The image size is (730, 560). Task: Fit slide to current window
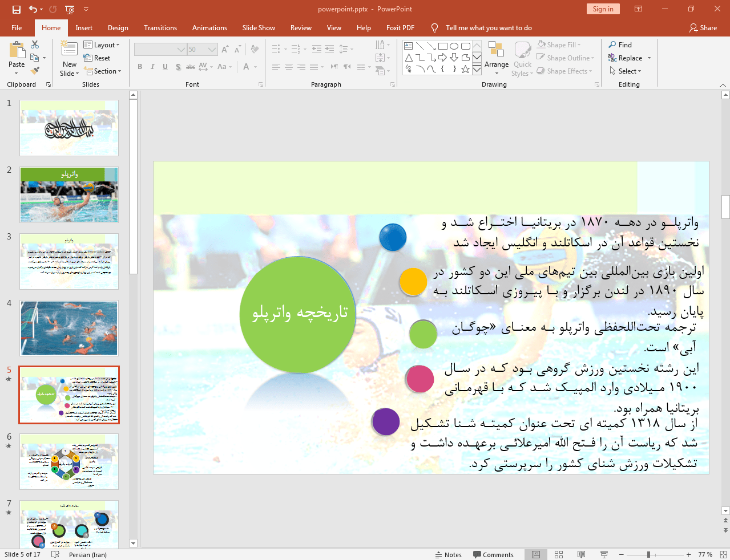point(723,554)
